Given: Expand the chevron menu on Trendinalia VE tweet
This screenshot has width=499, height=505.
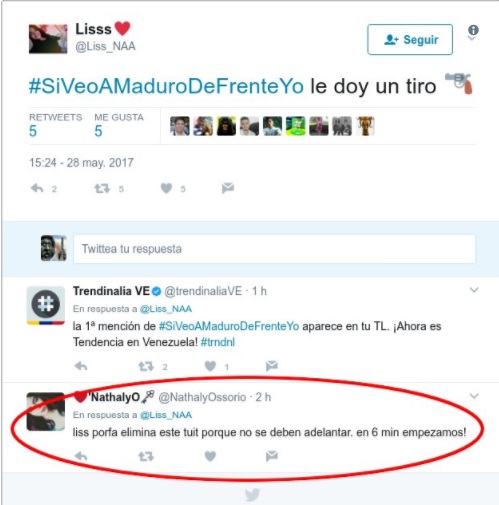Looking at the screenshot, I should coord(474,290).
